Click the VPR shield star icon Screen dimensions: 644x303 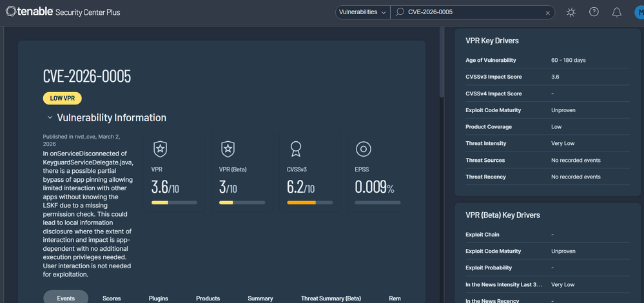coord(160,149)
